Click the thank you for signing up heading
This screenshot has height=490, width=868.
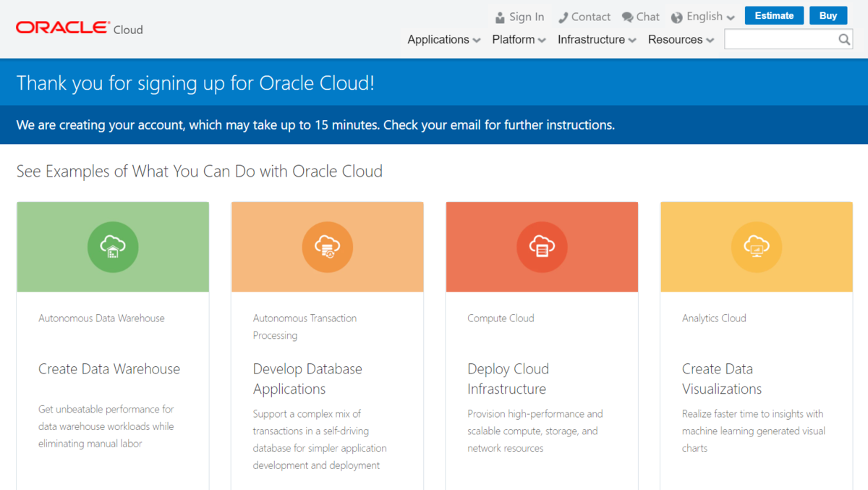(195, 83)
